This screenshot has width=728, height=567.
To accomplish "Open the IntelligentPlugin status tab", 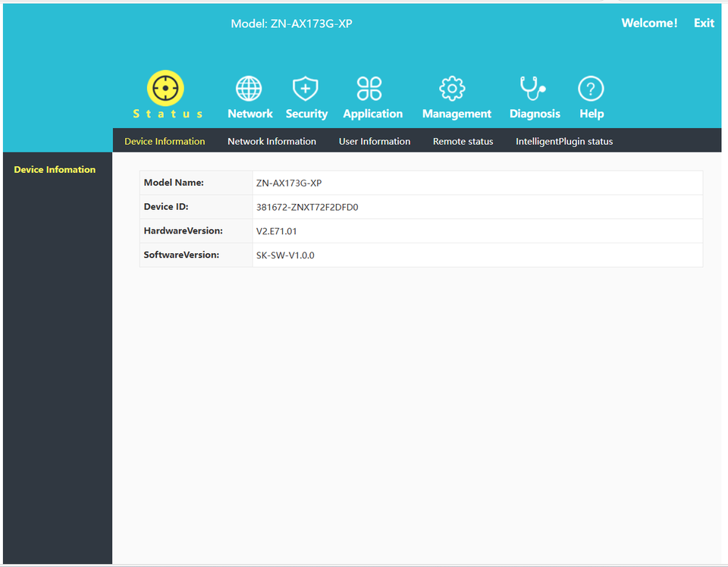I will point(564,141).
